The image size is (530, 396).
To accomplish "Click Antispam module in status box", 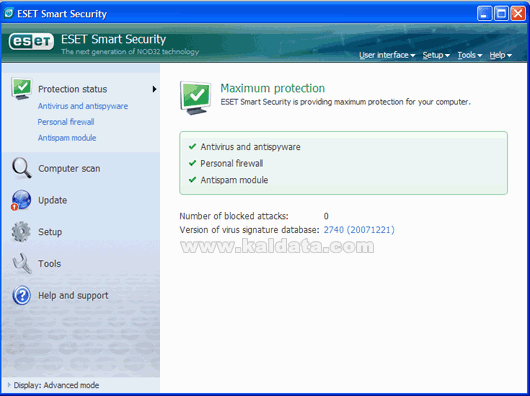I will click(x=234, y=180).
